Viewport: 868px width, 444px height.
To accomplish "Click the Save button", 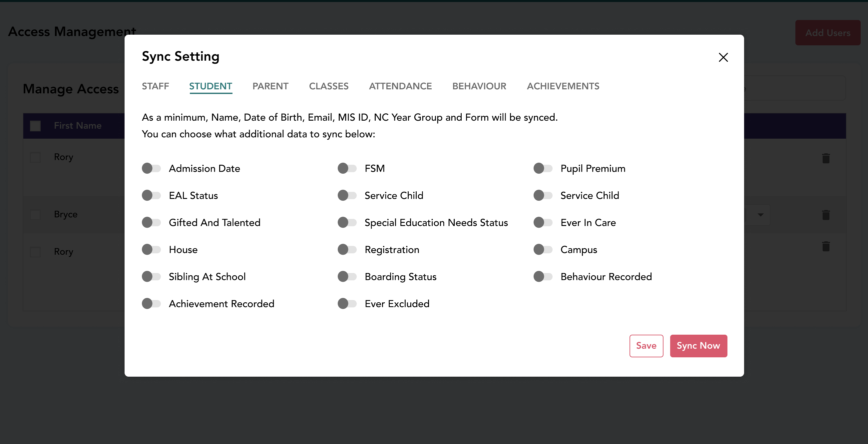I will [646, 346].
